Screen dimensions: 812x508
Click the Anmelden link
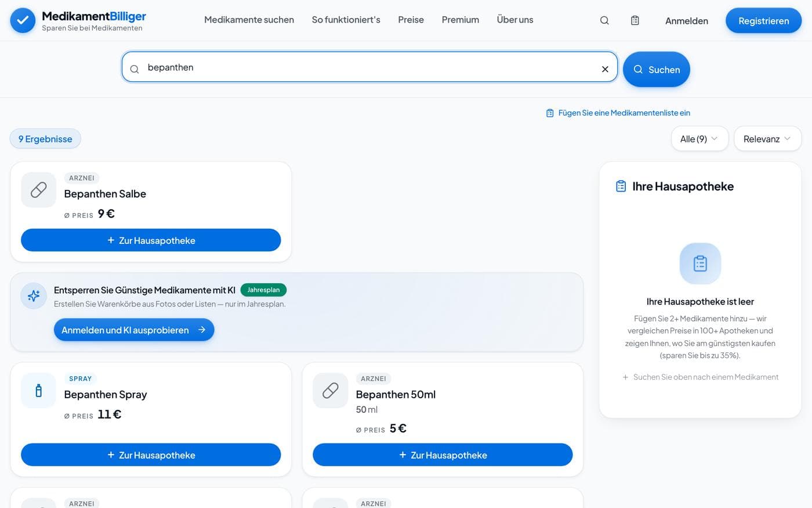687,21
